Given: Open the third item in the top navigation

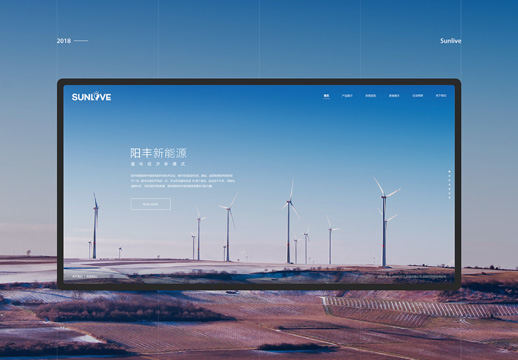Looking at the screenshot, I should 370,96.
